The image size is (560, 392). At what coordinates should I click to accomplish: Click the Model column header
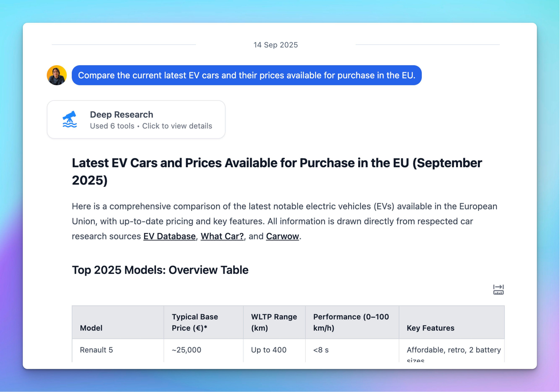click(x=91, y=328)
